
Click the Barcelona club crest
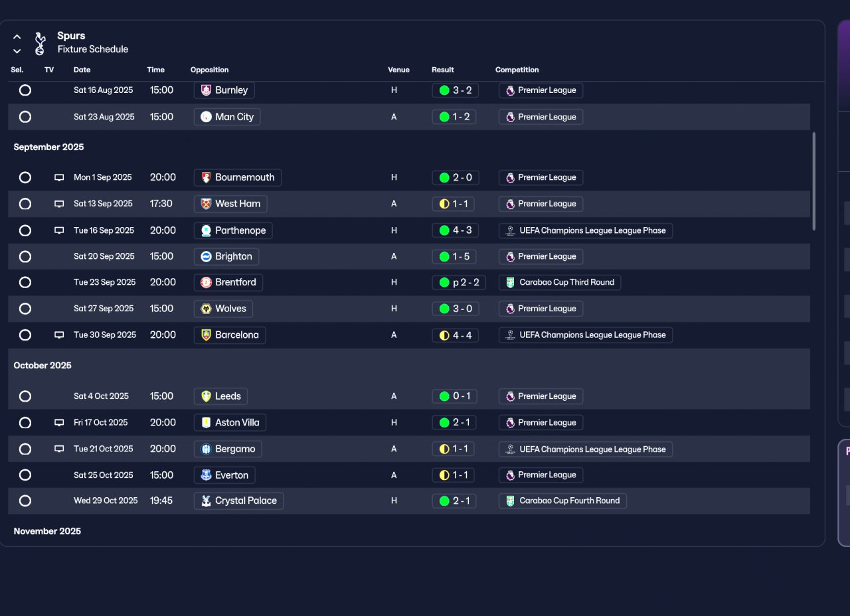pyautogui.click(x=206, y=335)
